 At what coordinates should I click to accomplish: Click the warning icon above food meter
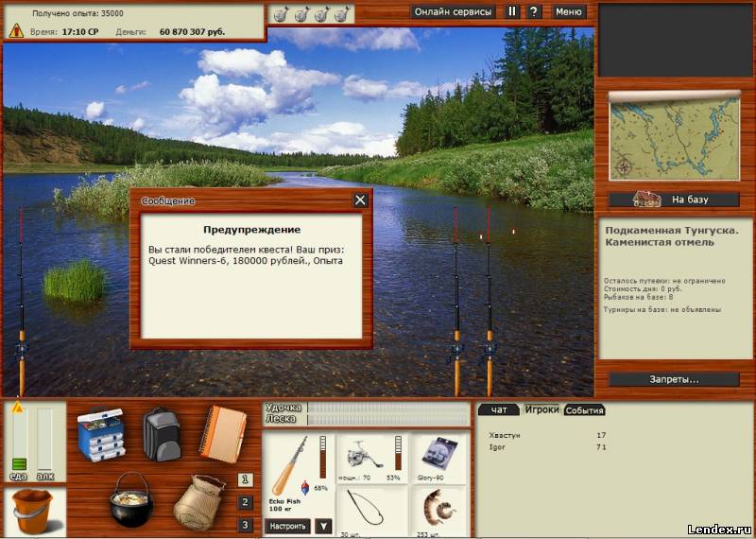click(x=18, y=407)
